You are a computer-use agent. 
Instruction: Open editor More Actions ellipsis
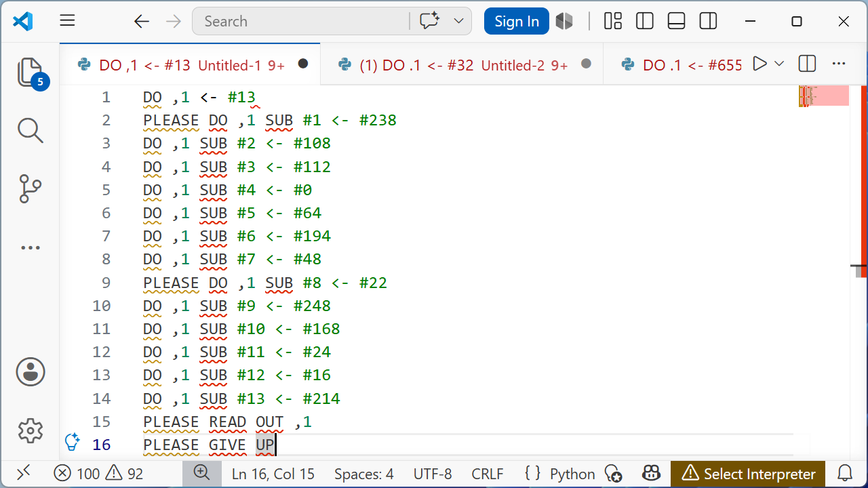[x=839, y=64]
